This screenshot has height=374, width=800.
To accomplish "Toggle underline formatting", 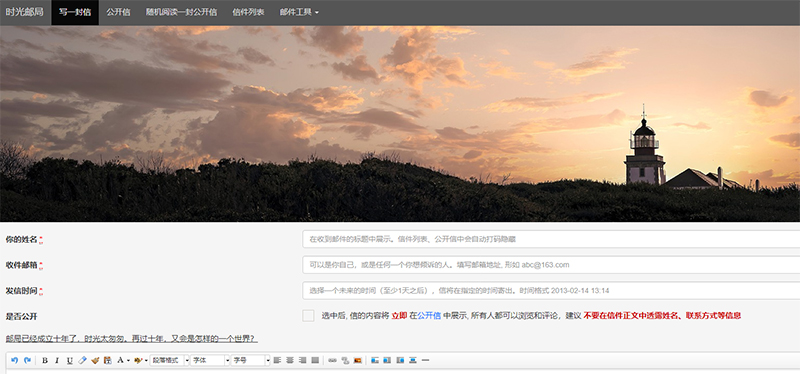I will (69, 360).
